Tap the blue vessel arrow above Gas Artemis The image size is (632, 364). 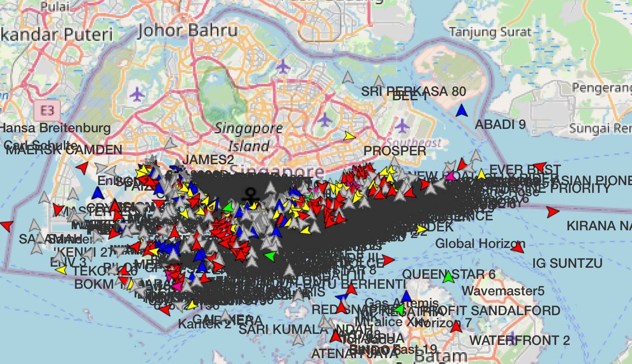(x=406, y=296)
